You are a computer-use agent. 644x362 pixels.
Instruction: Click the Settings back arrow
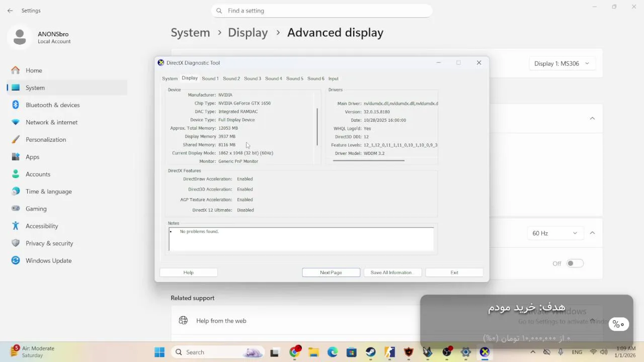[10, 11]
